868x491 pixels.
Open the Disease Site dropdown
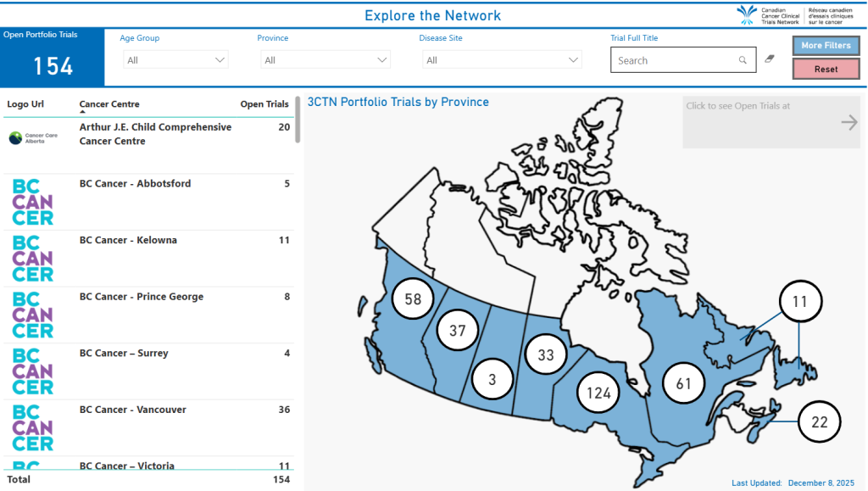tap(502, 60)
